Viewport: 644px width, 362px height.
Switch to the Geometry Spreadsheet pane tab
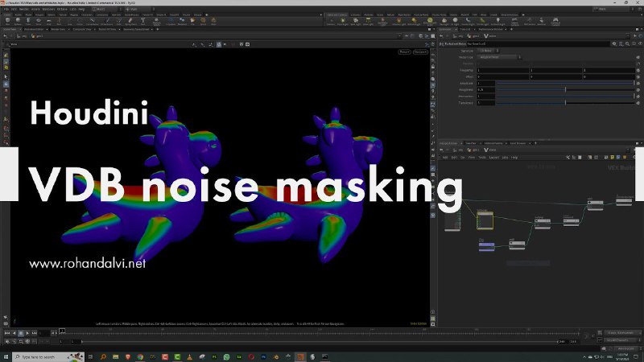click(136, 29)
